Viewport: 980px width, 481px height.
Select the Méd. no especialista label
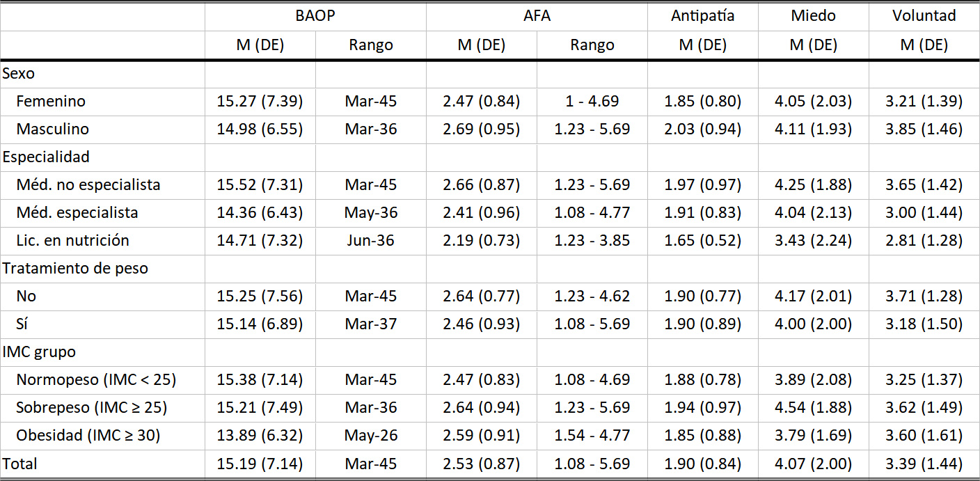pos(88,184)
